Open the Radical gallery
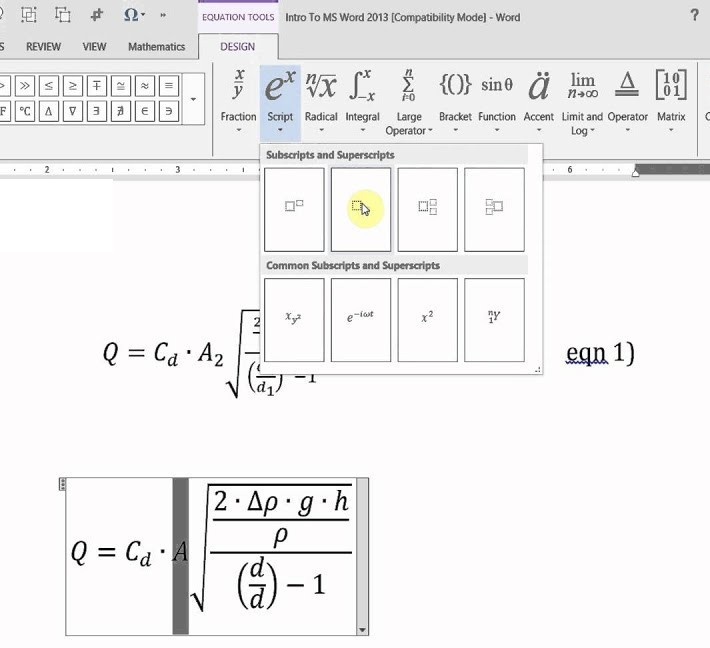This screenshot has height=648, width=710. pyautogui.click(x=321, y=102)
